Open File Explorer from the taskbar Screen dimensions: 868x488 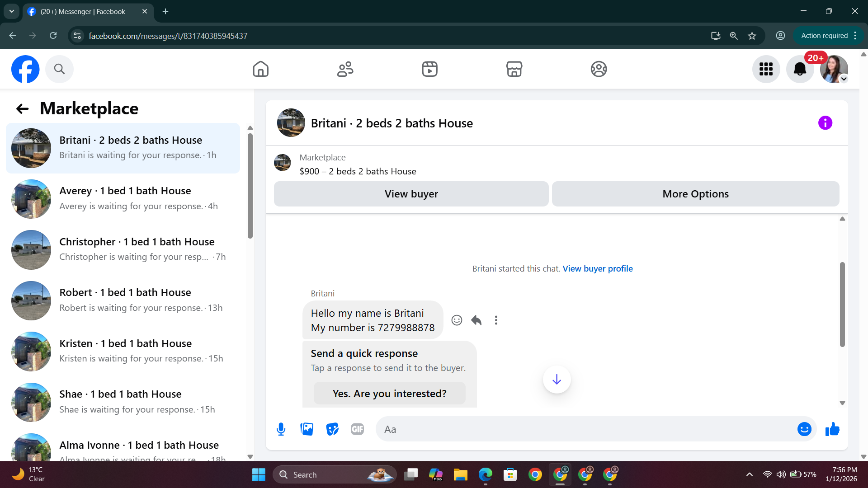pyautogui.click(x=460, y=475)
